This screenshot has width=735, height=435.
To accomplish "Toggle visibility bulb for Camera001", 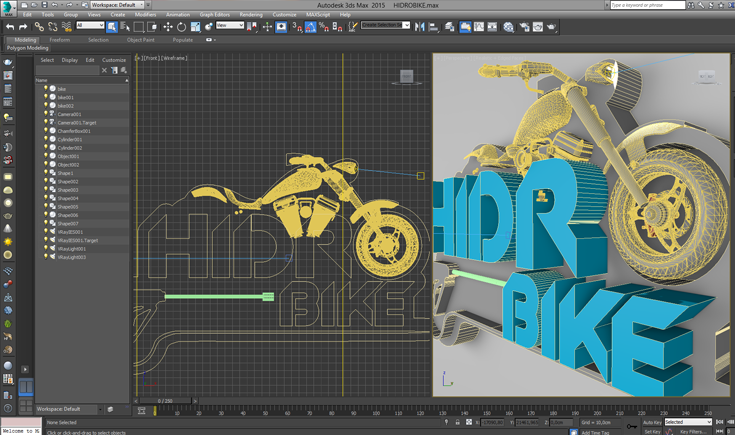I will coord(46,114).
